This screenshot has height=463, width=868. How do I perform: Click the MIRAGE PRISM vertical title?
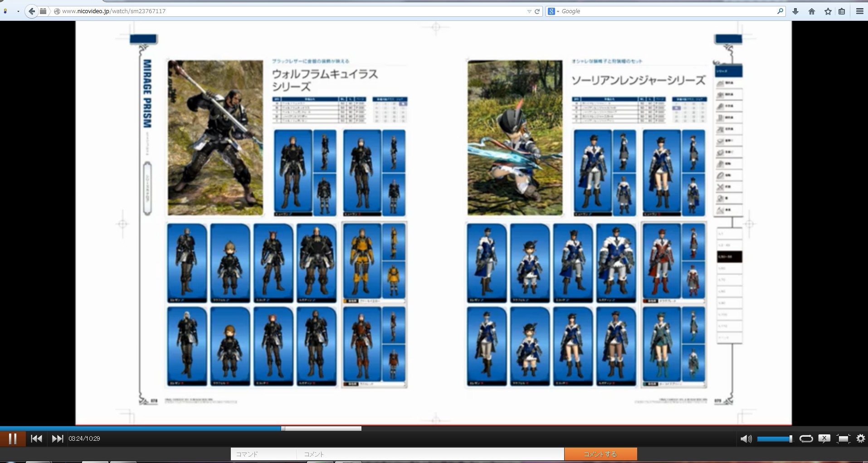pos(147,93)
